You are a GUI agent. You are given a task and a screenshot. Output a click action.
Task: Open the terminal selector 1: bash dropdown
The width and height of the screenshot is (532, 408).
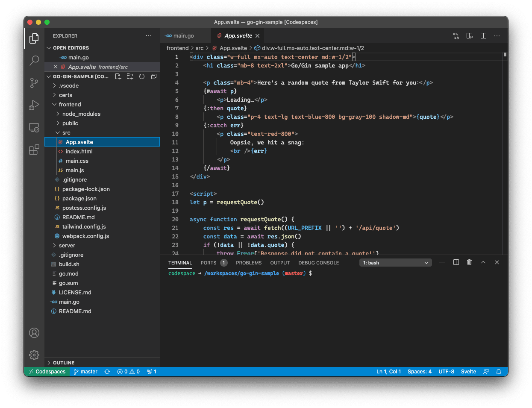(x=396, y=263)
